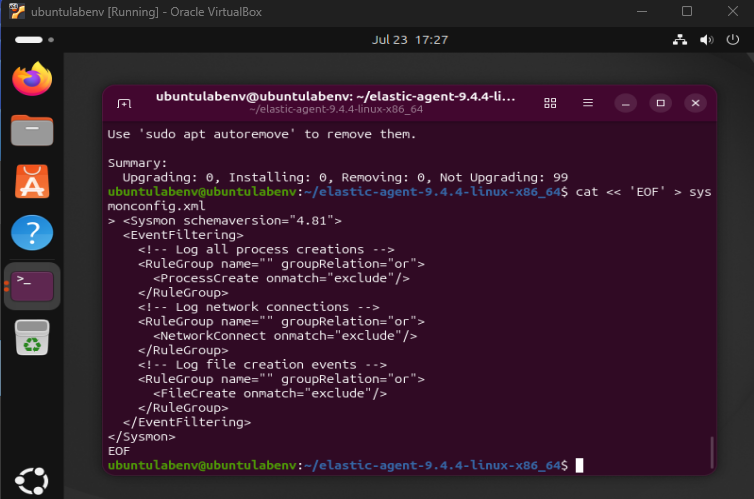Click the 'Log network connections' comment
The height and width of the screenshot is (499, 754).
pyautogui.click(x=259, y=307)
